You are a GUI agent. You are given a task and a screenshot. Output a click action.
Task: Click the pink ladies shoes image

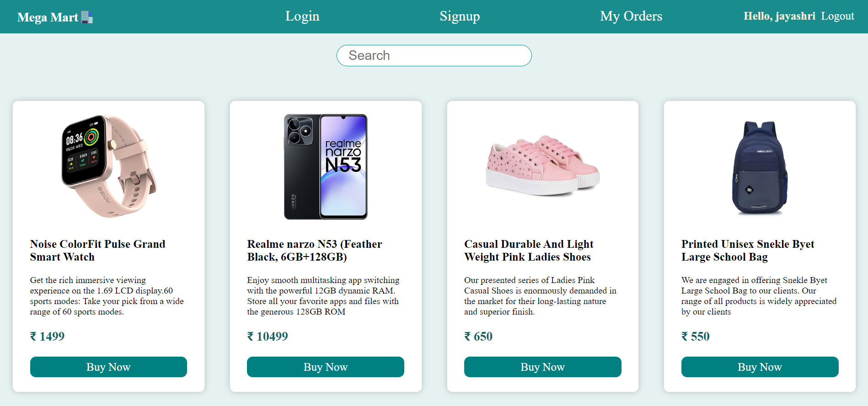click(x=542, y=165)
